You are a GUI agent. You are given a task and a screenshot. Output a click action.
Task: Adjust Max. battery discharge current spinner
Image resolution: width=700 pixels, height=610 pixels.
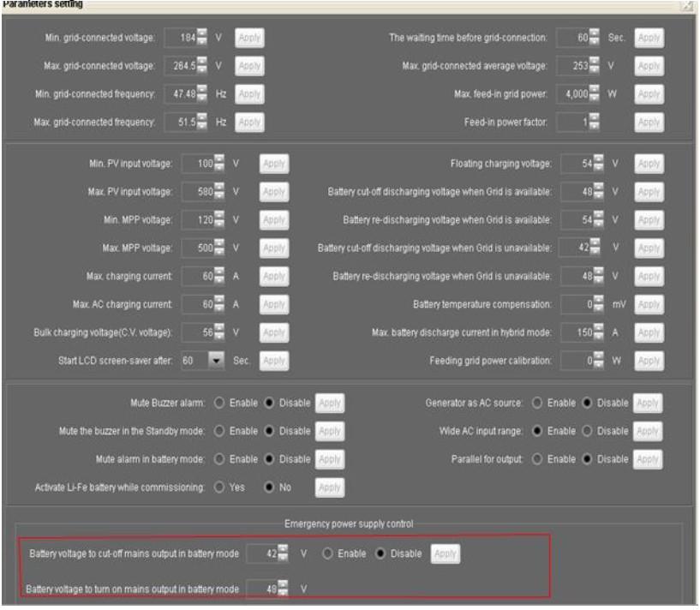[x=598, y=332]
